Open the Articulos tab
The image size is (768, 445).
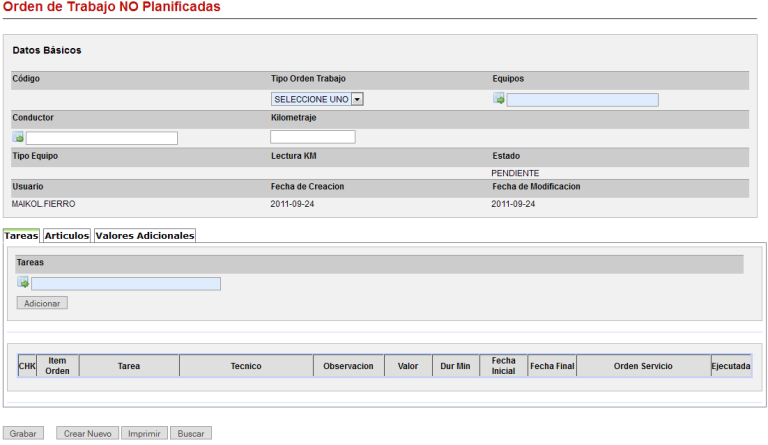pyautogui.click(x=66, y=236)
